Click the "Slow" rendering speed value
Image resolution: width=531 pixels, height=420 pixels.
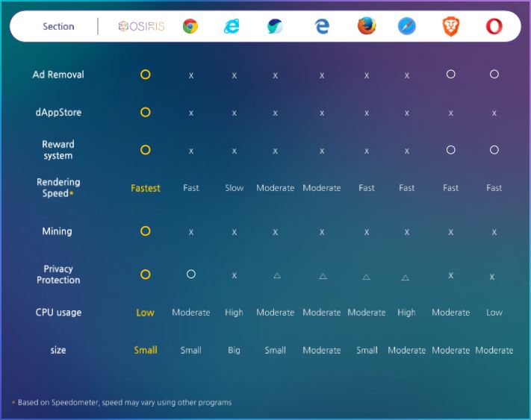point(234,188)
